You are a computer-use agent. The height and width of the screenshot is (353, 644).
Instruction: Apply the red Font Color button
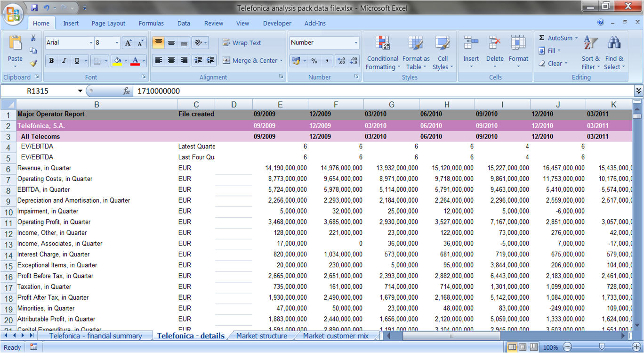click(x=136, y=61)
